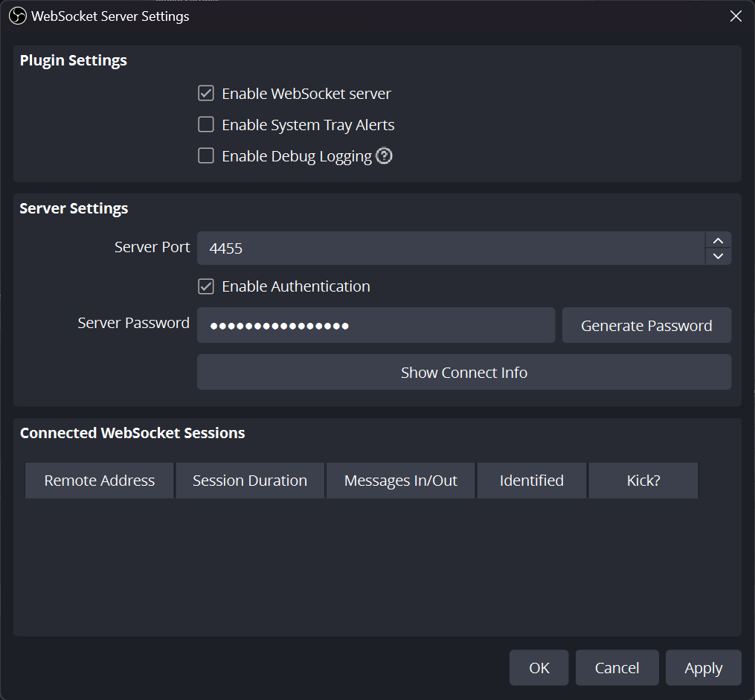The height and width of the screenshot is (700, 755).
Task: Click the Enable Authentication label text
Action: pos(295,286)
